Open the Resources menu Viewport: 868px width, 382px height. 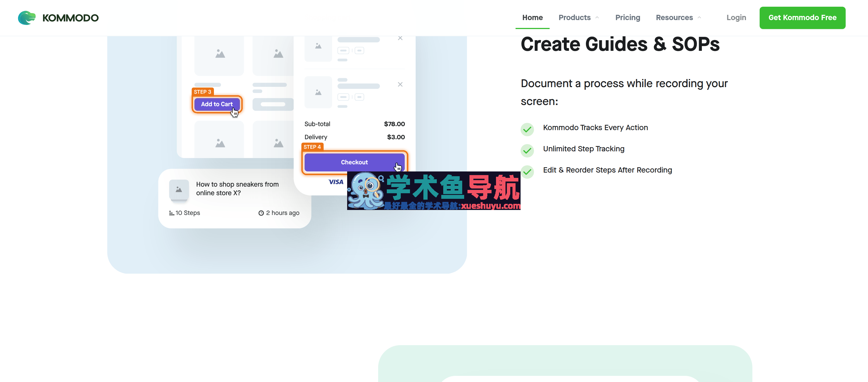[674, 18]
